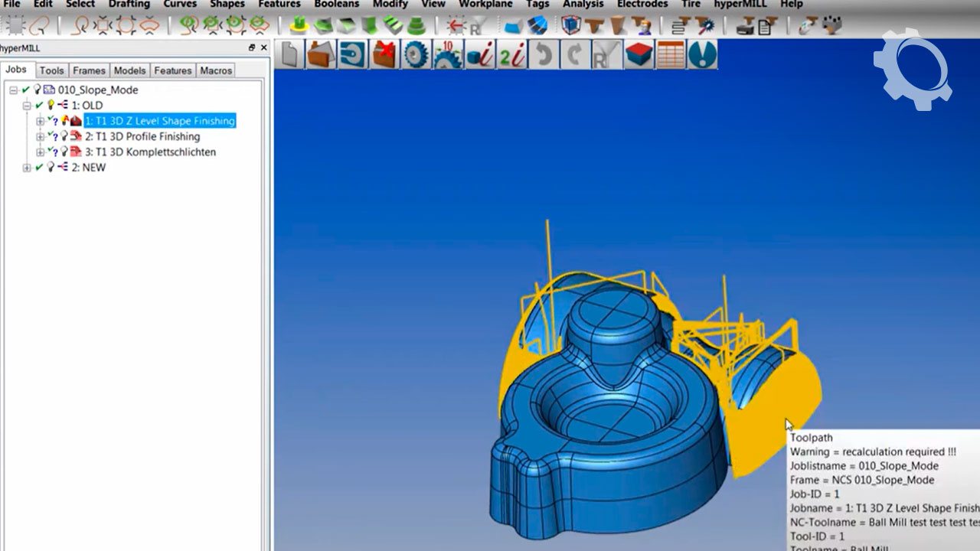Click the blue gear calculate icon

point(416,55)
